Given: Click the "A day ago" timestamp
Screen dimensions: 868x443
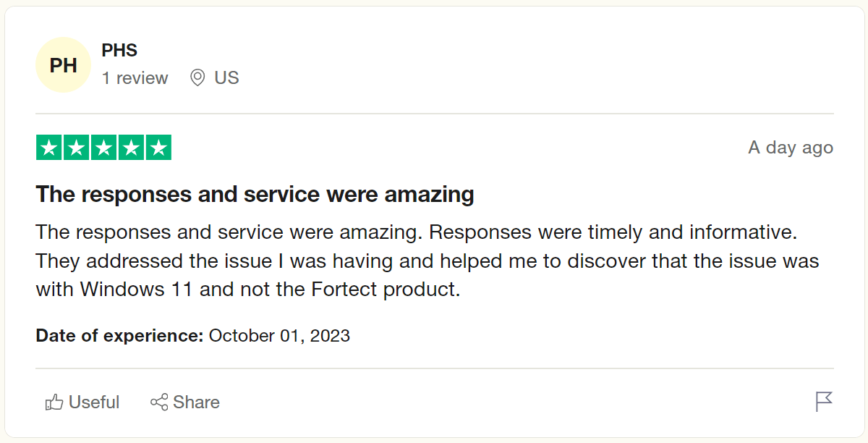Looking at the screenshot, I should click(791, 148).
